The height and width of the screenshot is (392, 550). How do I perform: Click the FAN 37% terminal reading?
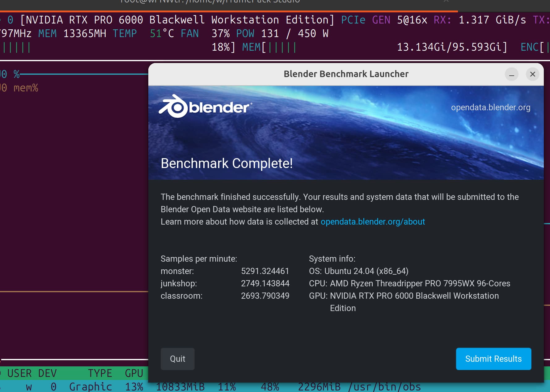pos(205,33)
